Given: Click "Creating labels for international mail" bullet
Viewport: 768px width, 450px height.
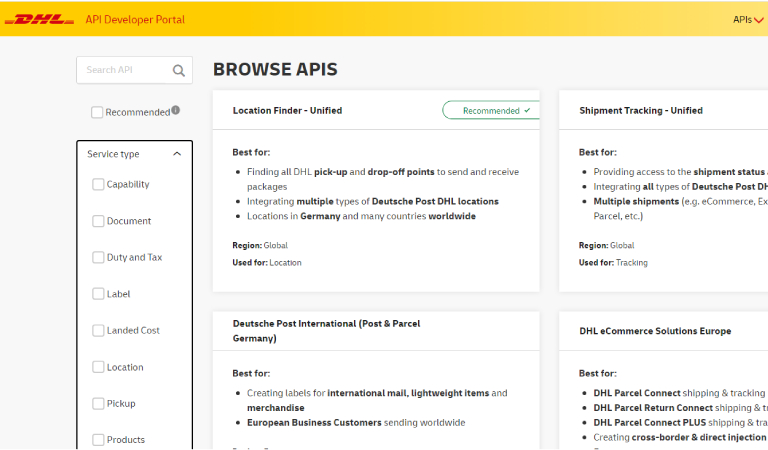Looking at the screenshot, I should point(377,401).
